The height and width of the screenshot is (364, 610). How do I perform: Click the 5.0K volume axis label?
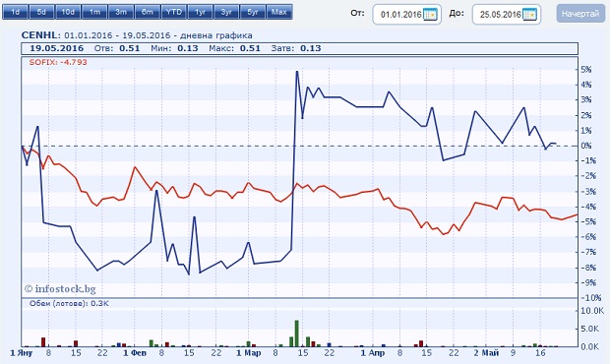[589, 329]
